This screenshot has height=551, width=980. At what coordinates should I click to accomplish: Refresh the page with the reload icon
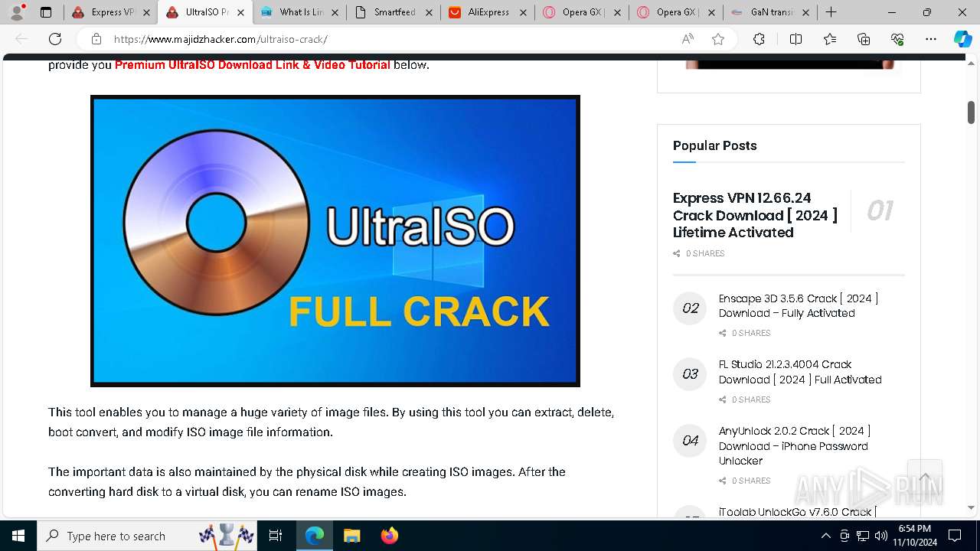tap(55, 39)
